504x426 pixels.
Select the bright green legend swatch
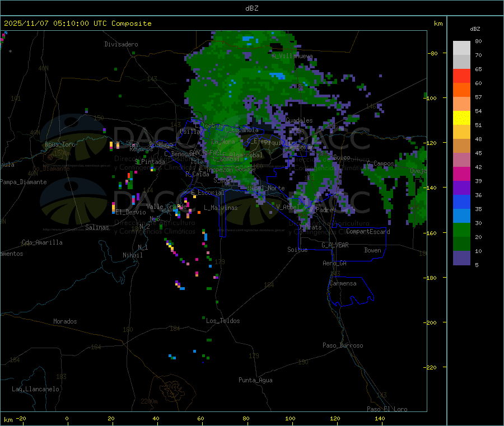tap(461, 230)
